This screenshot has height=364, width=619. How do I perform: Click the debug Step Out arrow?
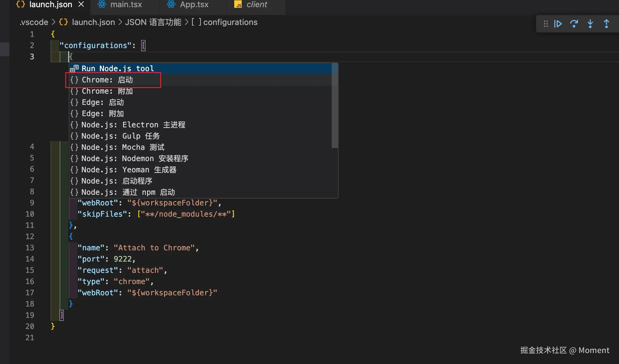point(606,24)
